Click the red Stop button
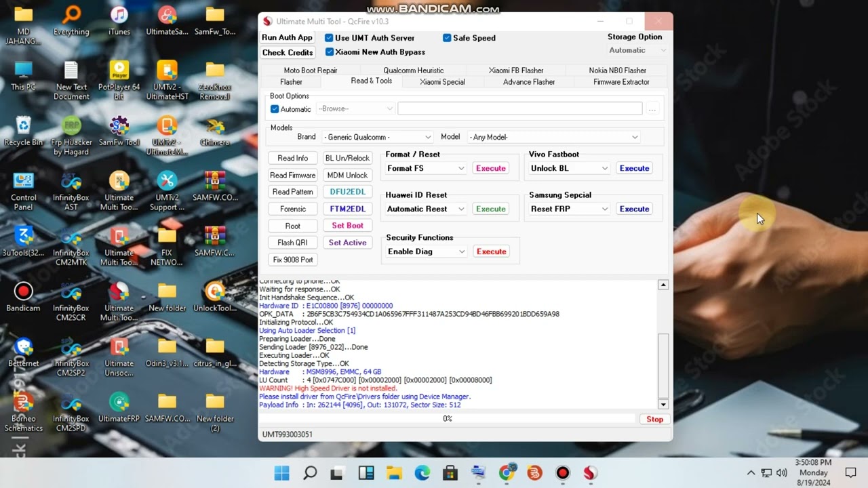868x488 pixels. coord(655,419)
